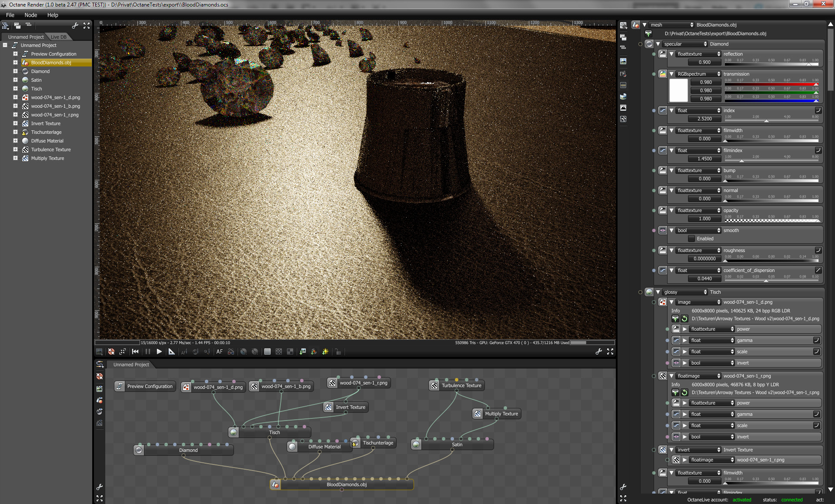Open the Node menu
Image resolution: width=835 pixels, height=504 pixels.
(30, 15)
